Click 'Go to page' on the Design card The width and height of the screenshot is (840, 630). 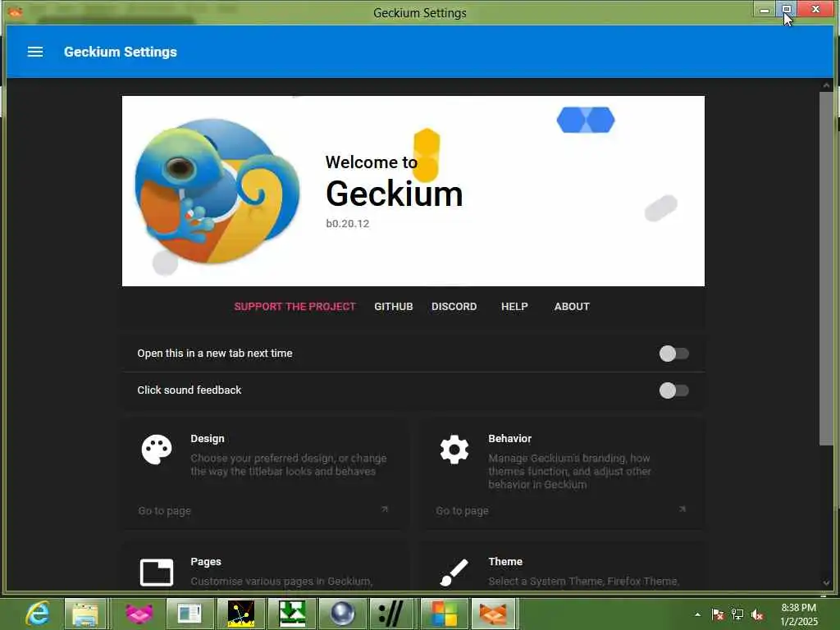[164, 510]
